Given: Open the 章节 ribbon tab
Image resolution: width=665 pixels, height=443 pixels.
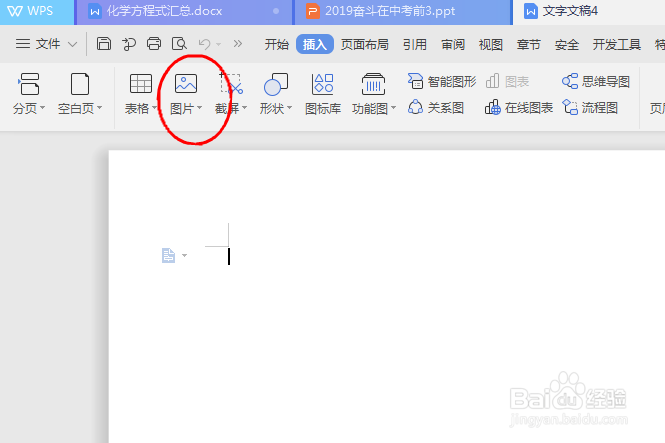Looking at the screenshot, I should pos(528,45).
